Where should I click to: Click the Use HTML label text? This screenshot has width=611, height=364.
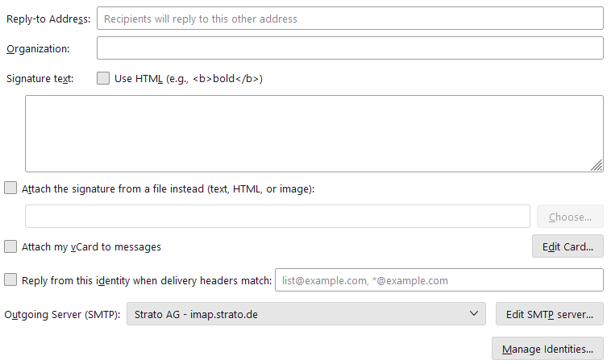[189, 79]
